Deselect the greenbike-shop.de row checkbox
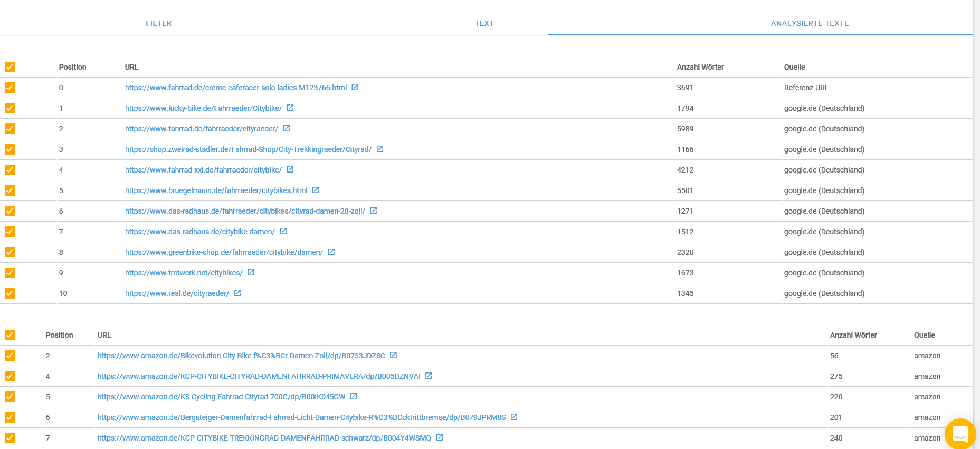980x449 pixels. 10,252
